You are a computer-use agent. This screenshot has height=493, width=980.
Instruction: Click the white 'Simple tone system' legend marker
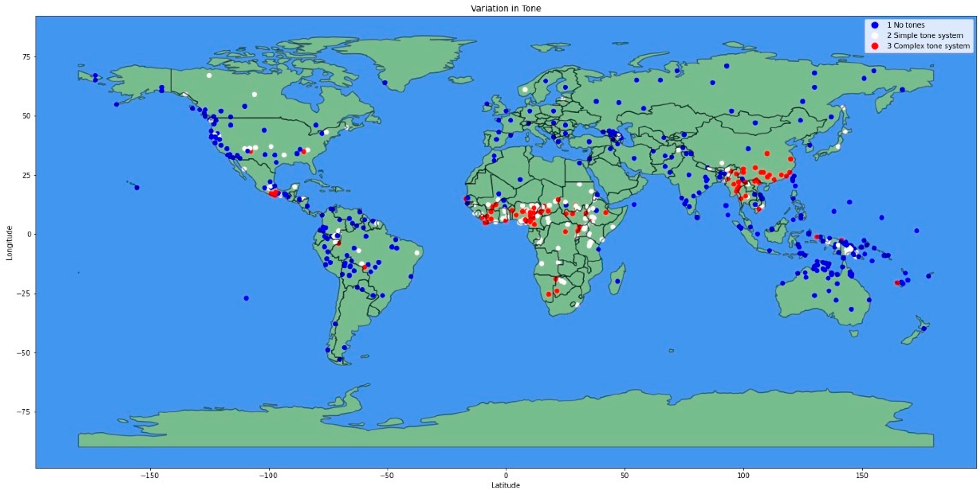tap(875, 35)
